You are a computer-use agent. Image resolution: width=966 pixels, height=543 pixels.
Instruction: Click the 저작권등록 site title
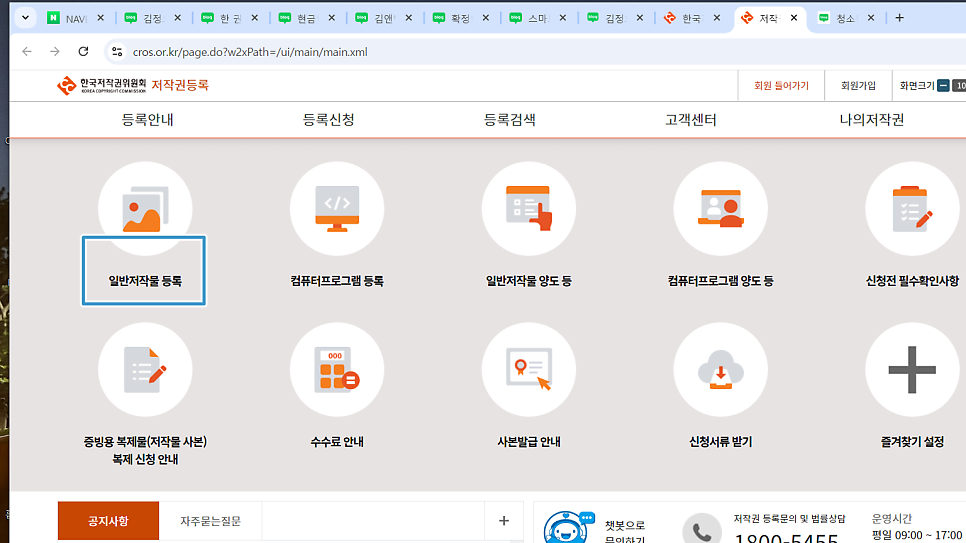tap(180, 85)
